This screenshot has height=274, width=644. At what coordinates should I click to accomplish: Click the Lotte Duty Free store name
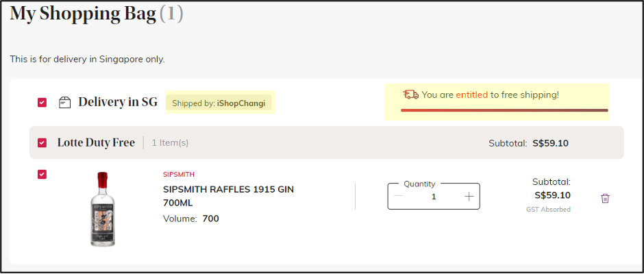tap(96, 142)
